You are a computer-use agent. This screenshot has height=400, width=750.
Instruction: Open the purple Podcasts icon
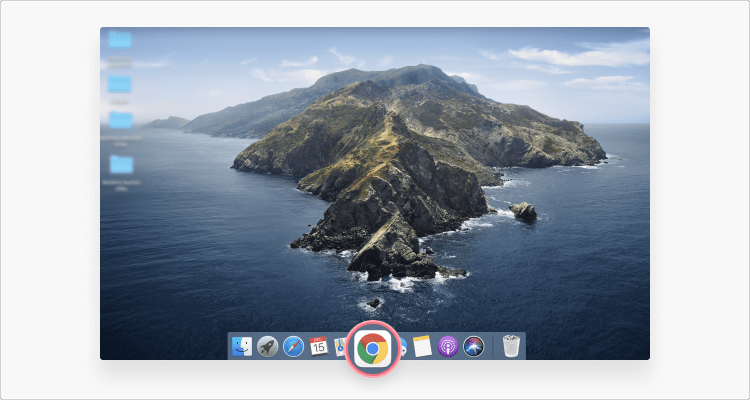(448, 346)
